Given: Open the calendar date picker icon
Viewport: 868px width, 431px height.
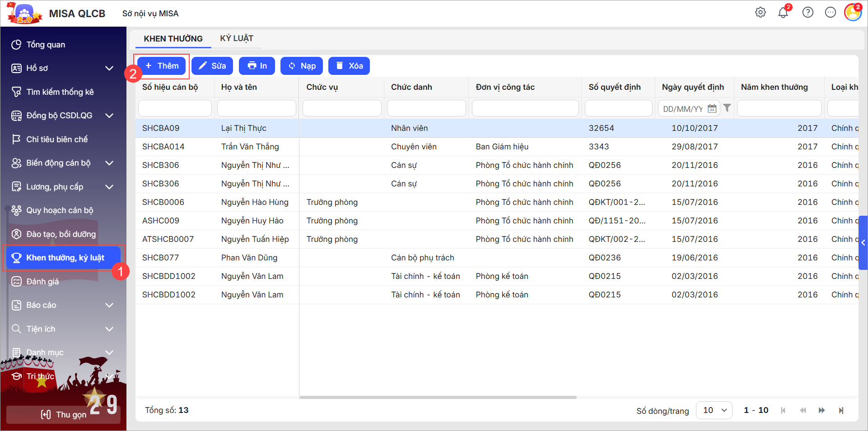Looking at the screenshot, I should (x=712, y=109).
